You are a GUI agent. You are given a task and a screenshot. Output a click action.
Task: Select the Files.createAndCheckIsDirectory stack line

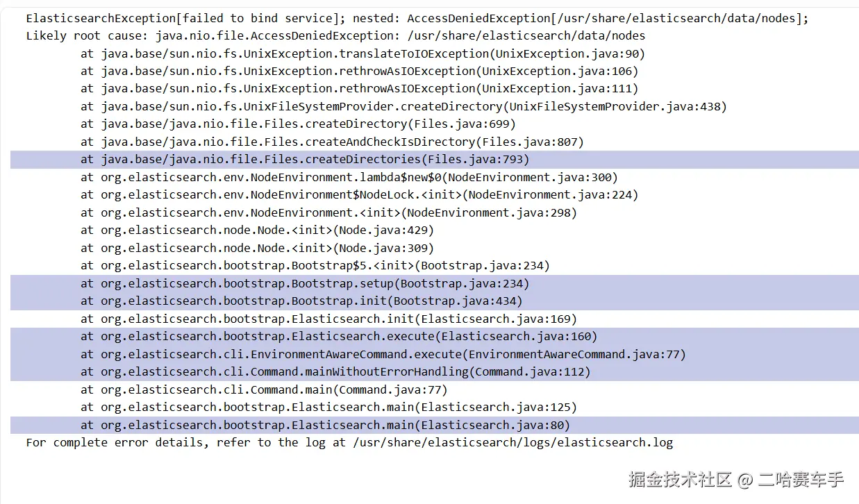click(332, 142)
